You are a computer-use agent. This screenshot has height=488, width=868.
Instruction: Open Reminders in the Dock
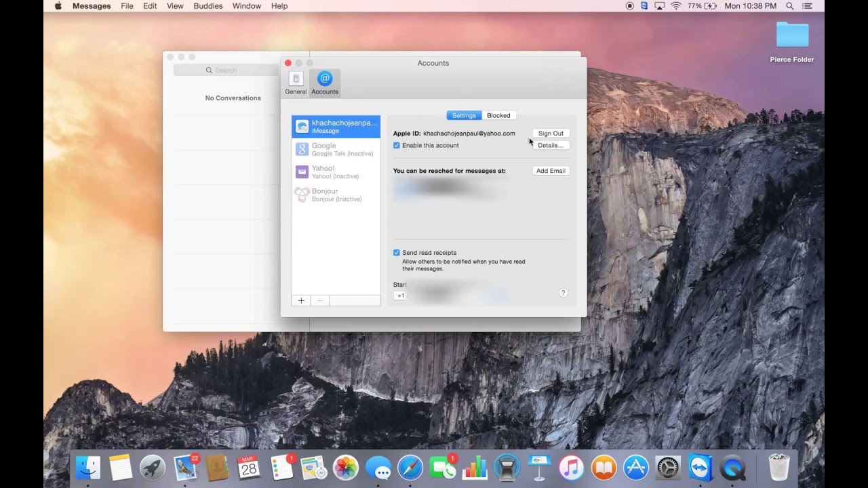[281, 468]
